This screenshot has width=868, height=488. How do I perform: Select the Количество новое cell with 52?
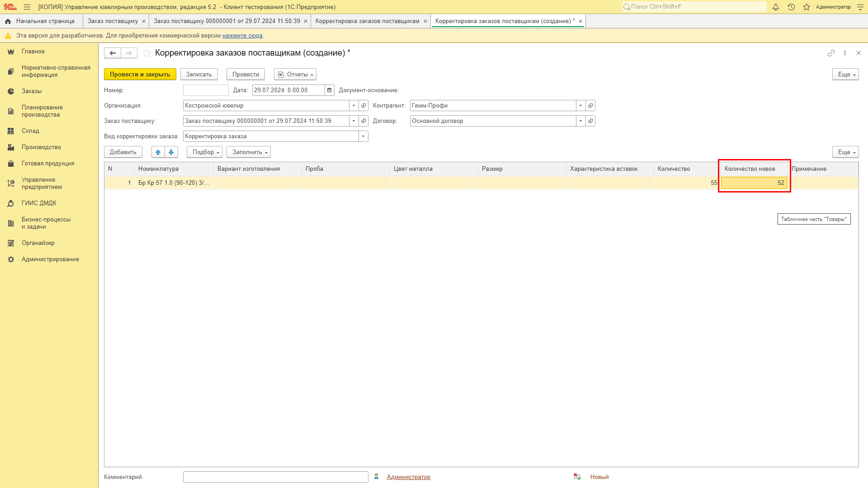754,183
